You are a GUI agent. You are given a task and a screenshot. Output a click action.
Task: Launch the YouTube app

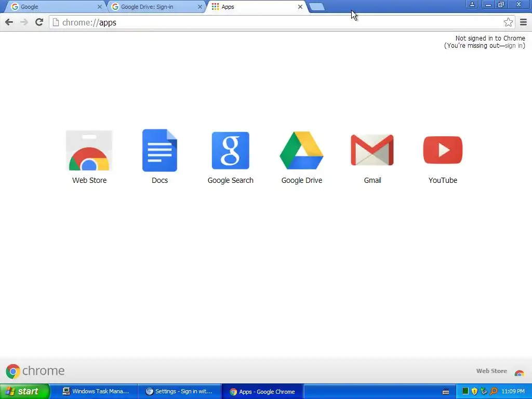(443, 150)
